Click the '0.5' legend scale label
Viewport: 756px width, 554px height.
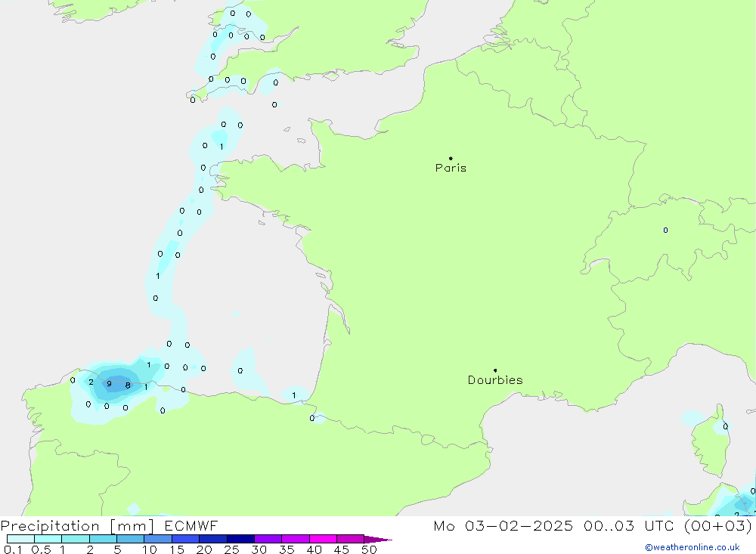[x=41, y=549]
